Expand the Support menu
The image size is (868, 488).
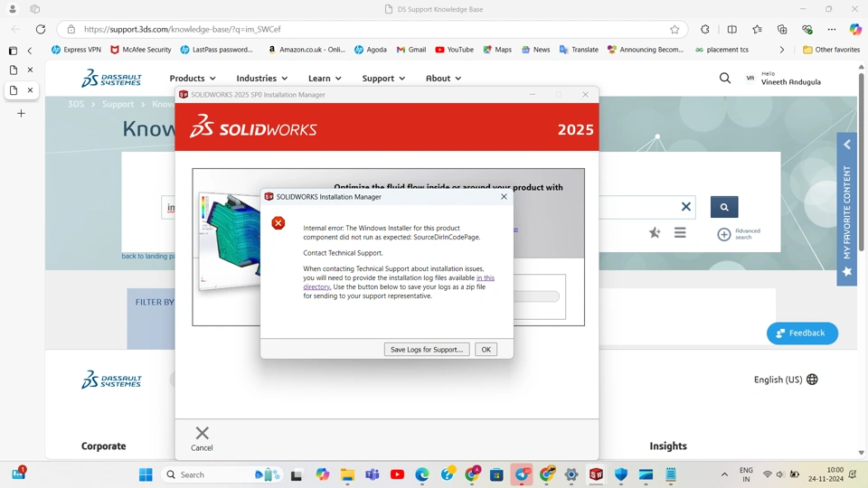[383, 78]
